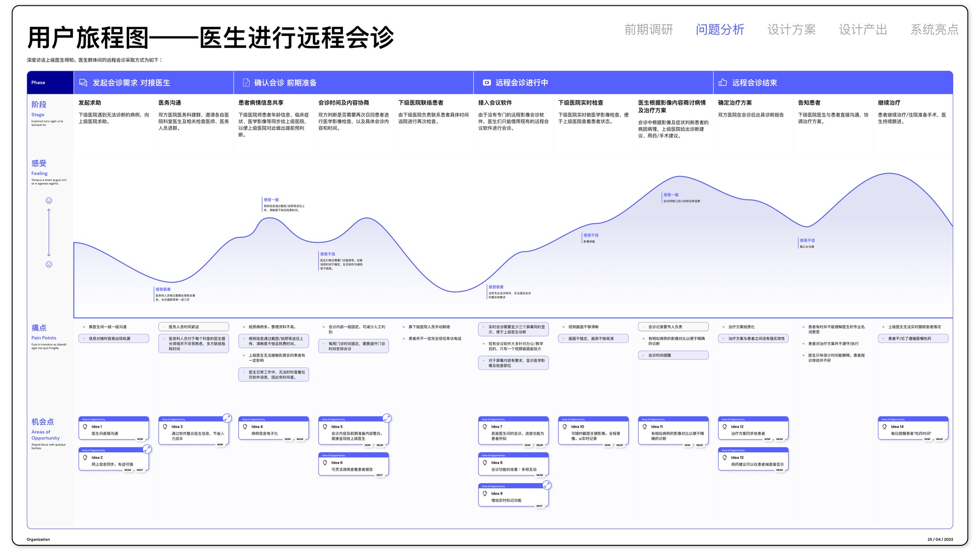The height and width of the screenshot is (551, 980).
Task: Expand the Idea 9 card via arrows icon
Action: click(547, 485)
